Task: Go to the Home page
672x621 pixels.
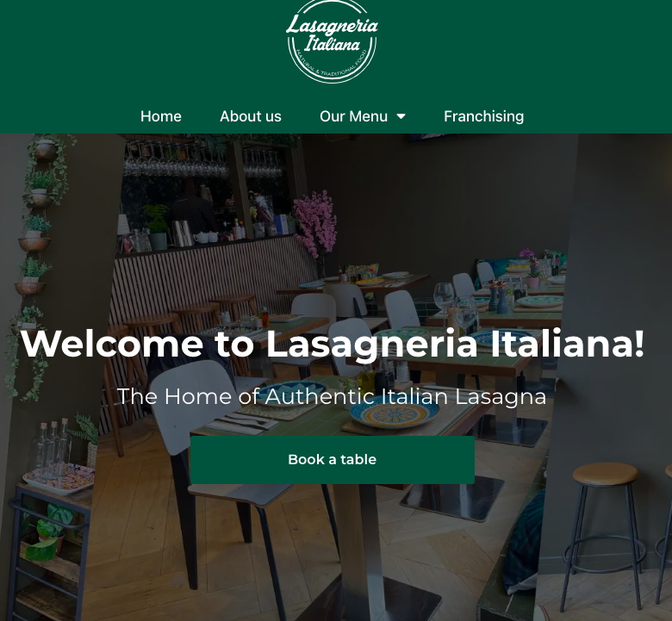Action: point(161,116)
